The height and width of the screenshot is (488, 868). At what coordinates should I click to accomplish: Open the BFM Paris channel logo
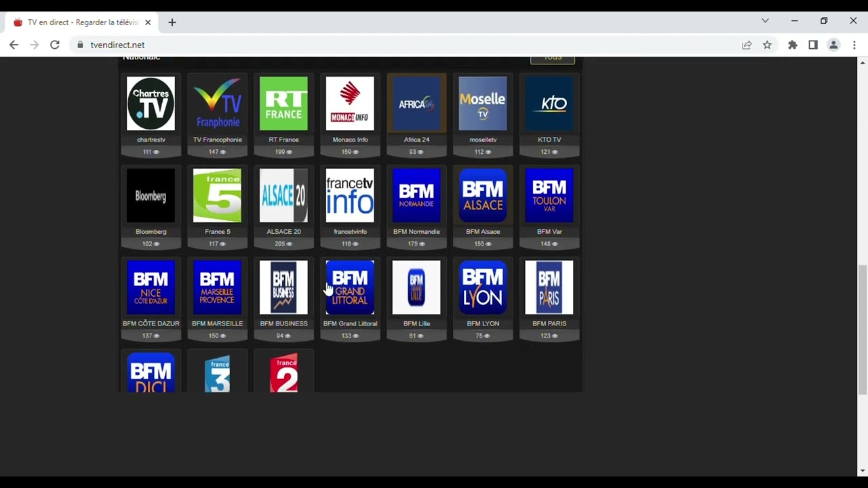549,287
